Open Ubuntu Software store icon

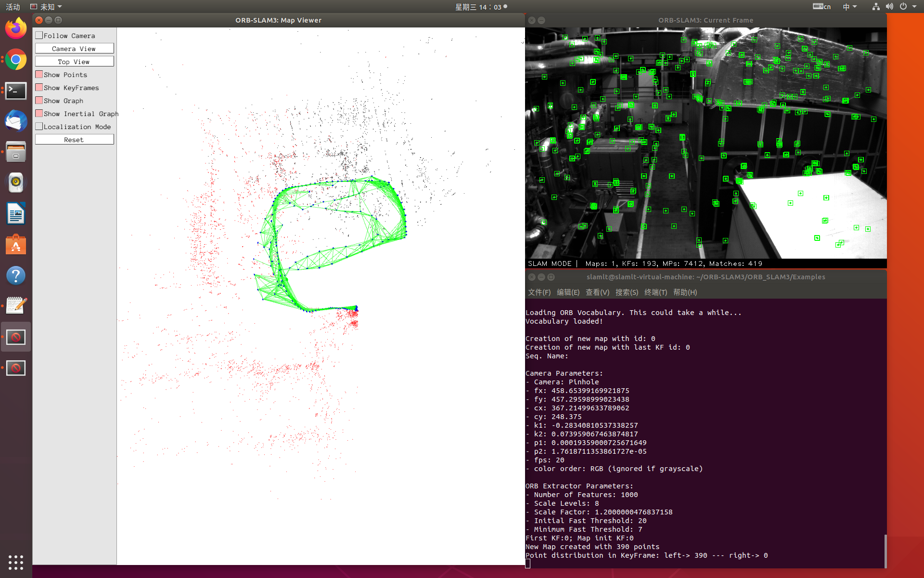click(x=16, y=245)
